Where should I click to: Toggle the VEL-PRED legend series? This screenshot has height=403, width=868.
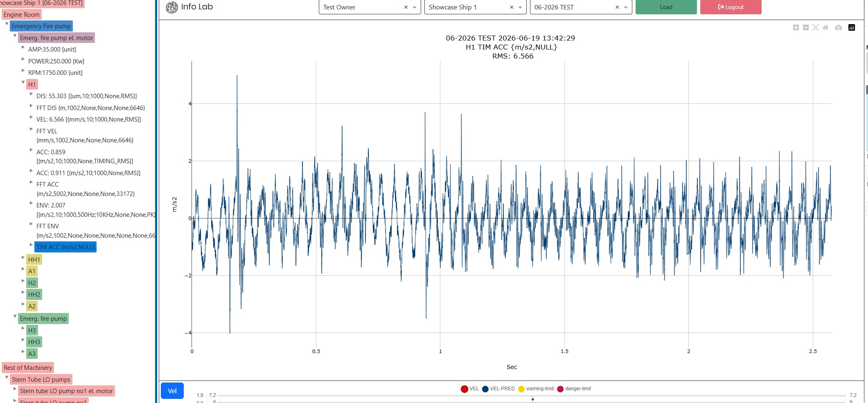click(498, 389)
